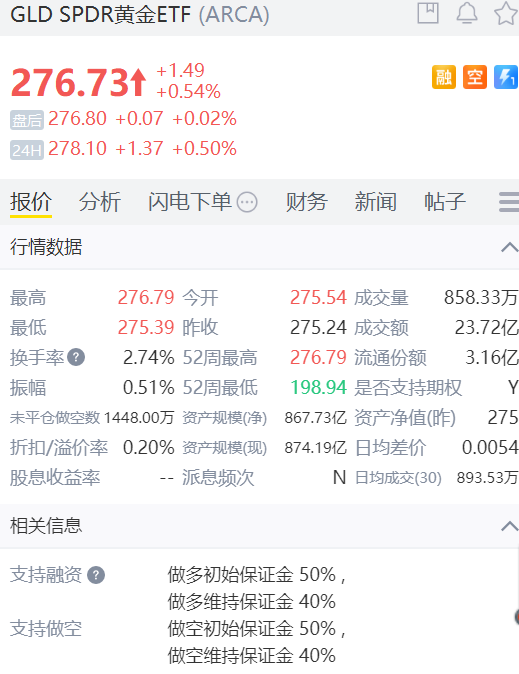Select the 报价 tab
Image resolution: width=519 pixels, height=674 pixels.
point(31,202)
